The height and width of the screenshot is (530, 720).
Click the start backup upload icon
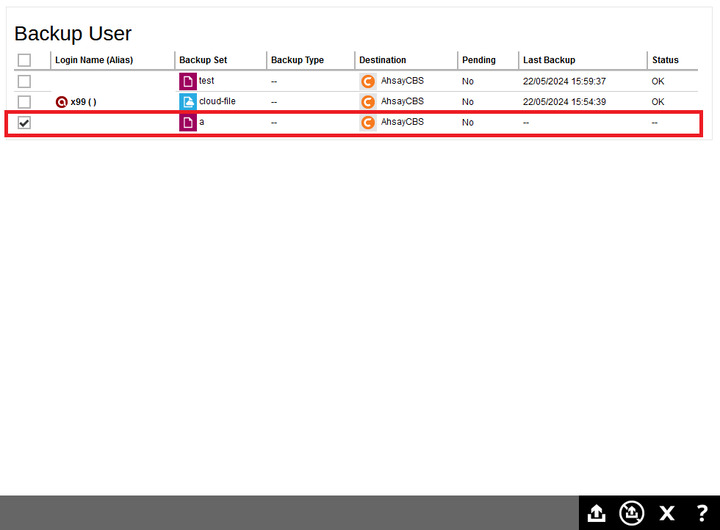point(597,513)
